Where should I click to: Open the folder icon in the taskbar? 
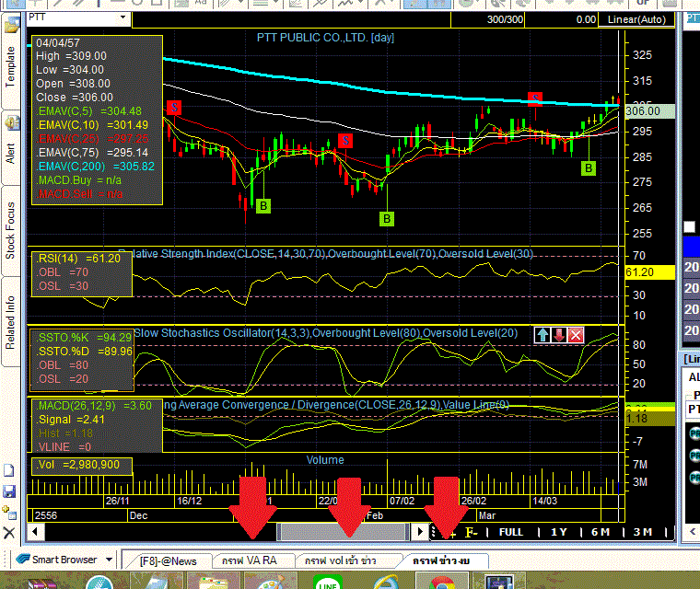pos(213,582)
